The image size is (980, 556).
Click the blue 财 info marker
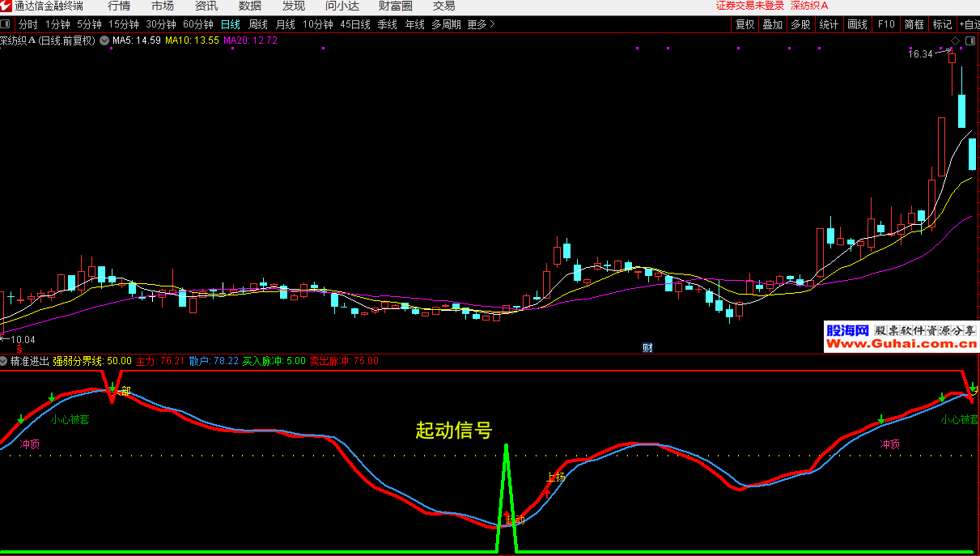[x=647, y=348]
